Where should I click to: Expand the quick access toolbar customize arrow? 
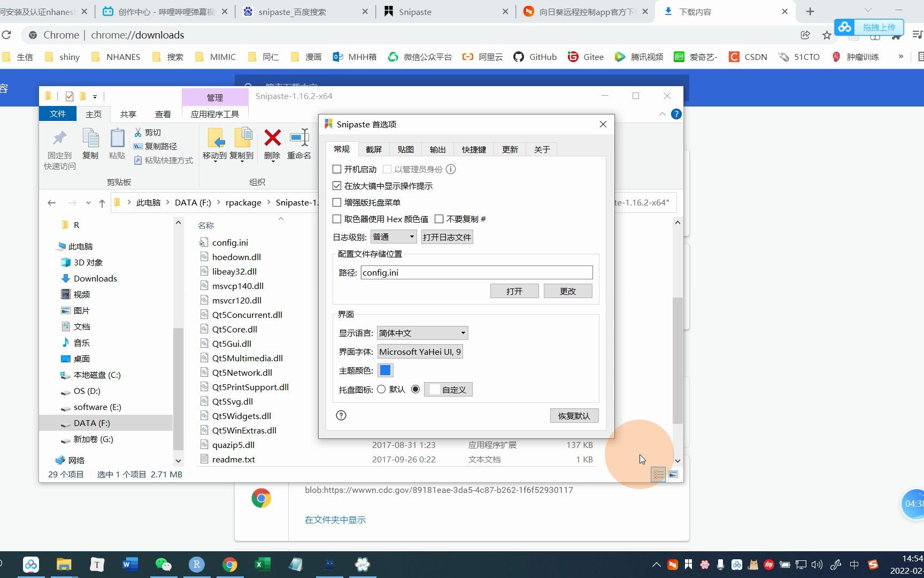pos(95,96)
